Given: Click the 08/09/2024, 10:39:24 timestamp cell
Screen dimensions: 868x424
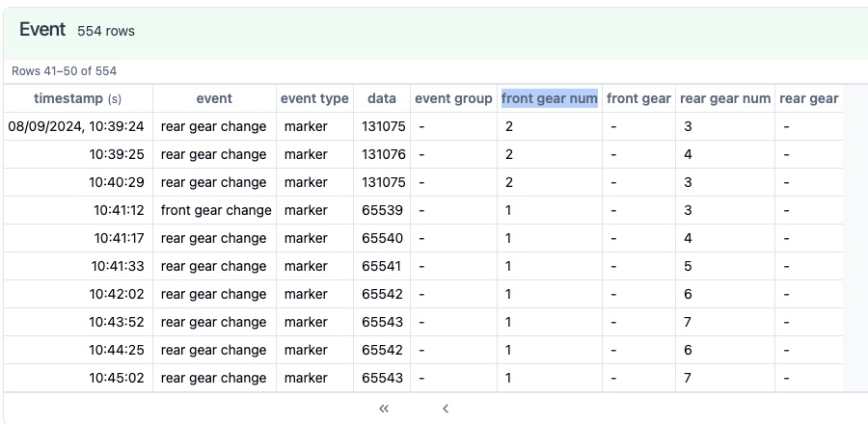Looking at the screenshot, I should pyautogui.click(x=78, y=126).
